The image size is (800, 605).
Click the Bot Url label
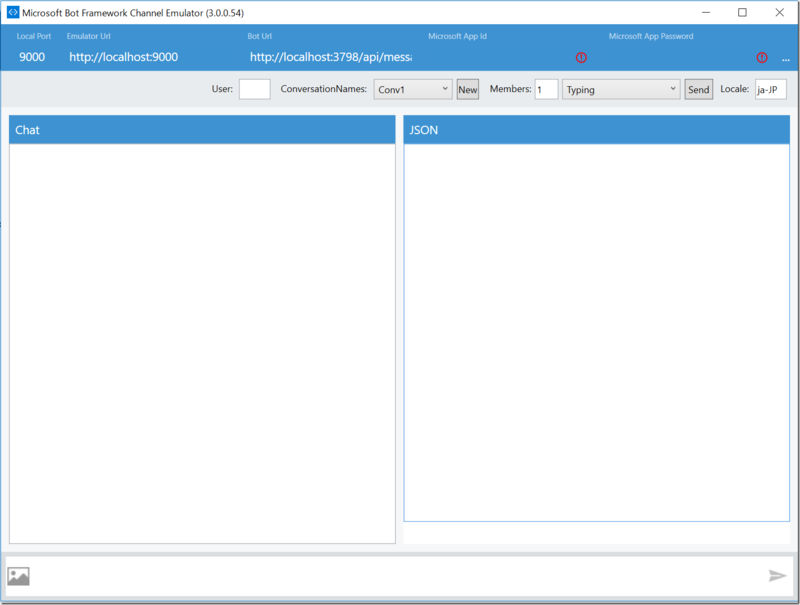tap(259, 36)
